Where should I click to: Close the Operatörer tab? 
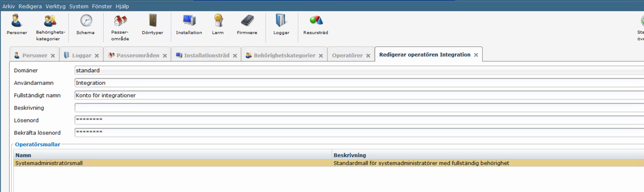(368, 56)
